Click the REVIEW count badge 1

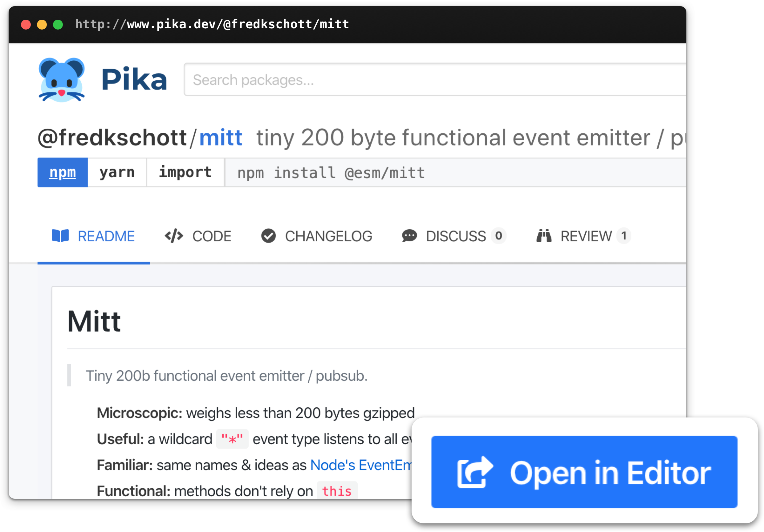click(x=624, y=236)
